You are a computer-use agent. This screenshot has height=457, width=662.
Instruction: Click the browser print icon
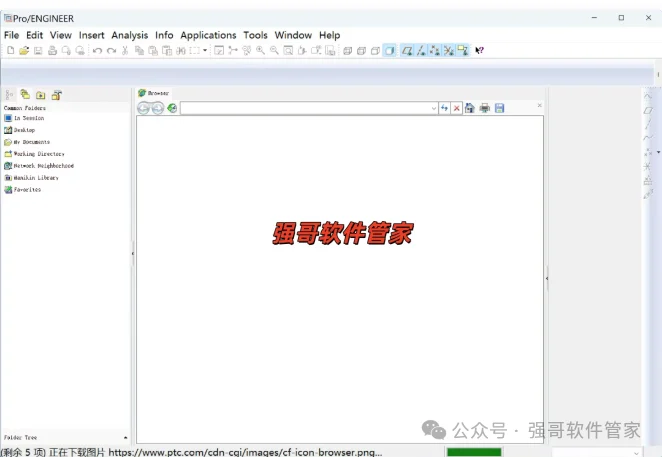coord(485,108)
